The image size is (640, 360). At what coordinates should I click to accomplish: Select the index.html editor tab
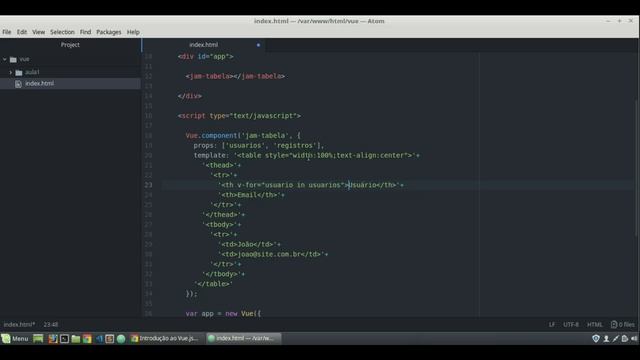[x=204, y=45]
